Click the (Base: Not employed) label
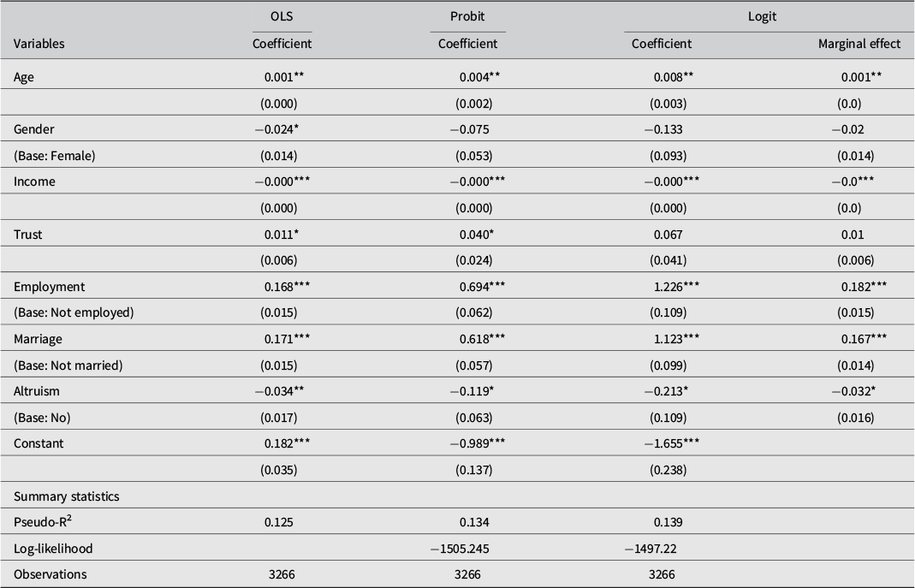Viewport: 915px width, 588px height. point(74,312)
